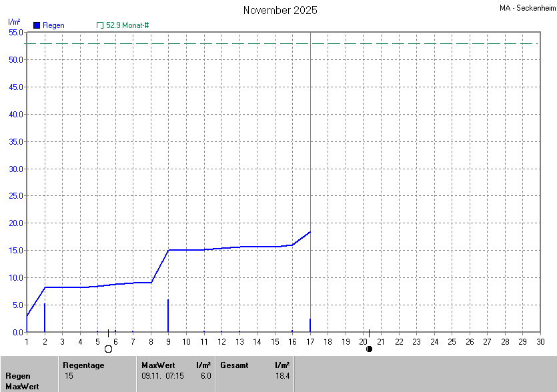This screenshot has height=392, width=557.
Task: Click the rain bar at day 17
Action: [310, 325]
